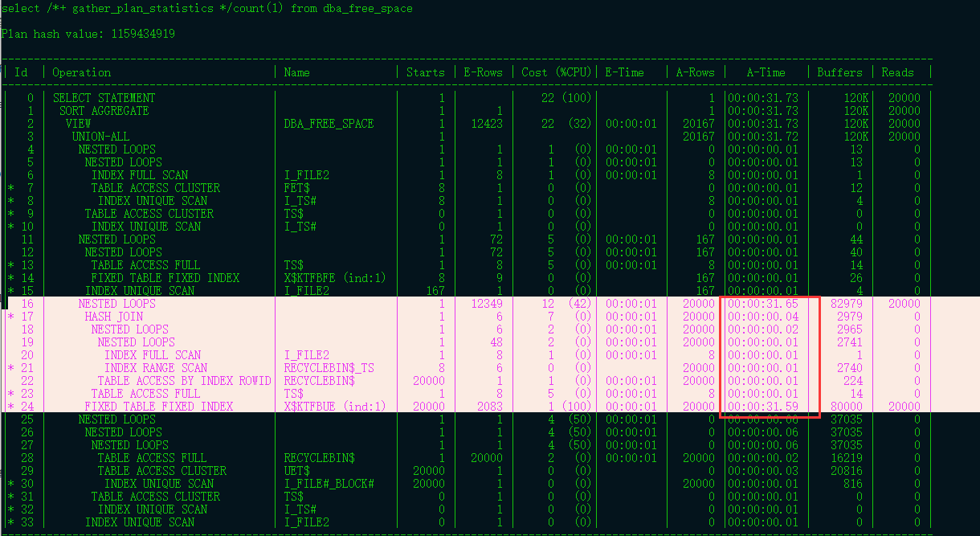Click the Buffers value '2741'

(850, 342)
